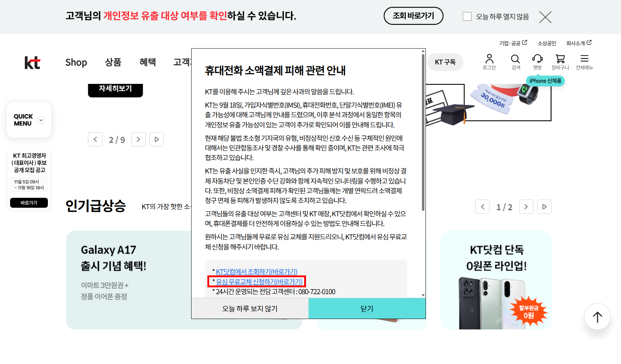
Task: Open the search magnifier icon
Action: 516,62
